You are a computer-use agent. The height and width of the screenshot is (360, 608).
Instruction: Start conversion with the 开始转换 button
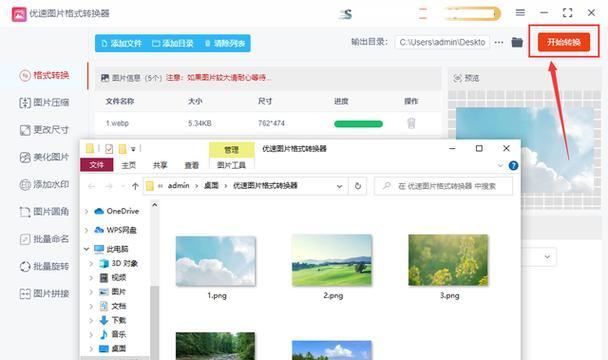coord(564,42)
